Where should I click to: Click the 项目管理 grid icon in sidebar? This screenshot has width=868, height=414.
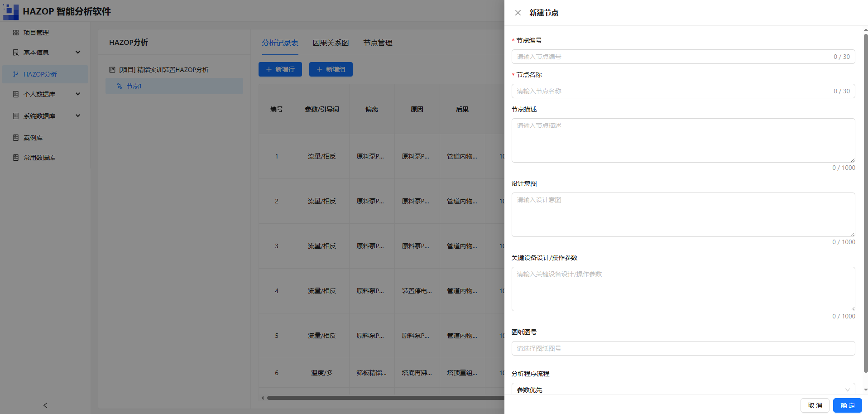[16, 33]
